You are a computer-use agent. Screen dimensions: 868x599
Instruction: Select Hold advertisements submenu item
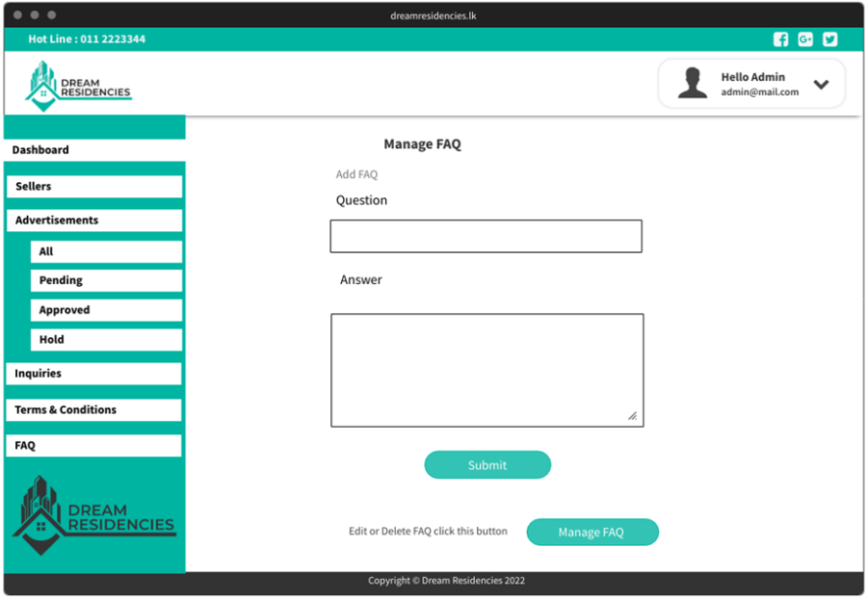point(106,340)
